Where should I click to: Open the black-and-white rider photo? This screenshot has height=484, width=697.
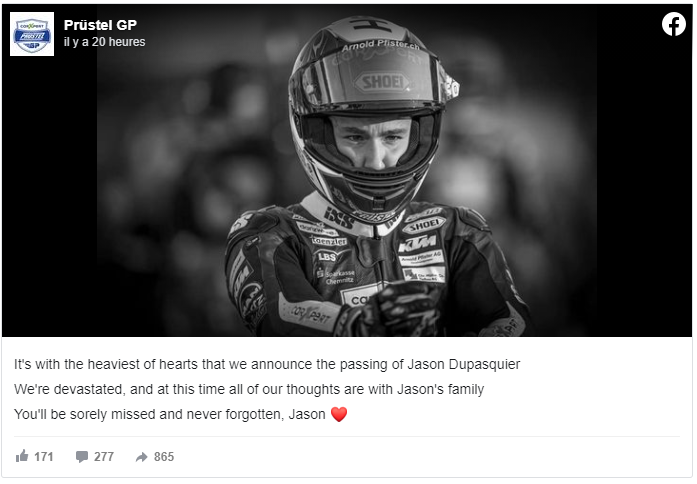[x=347, y=170]
